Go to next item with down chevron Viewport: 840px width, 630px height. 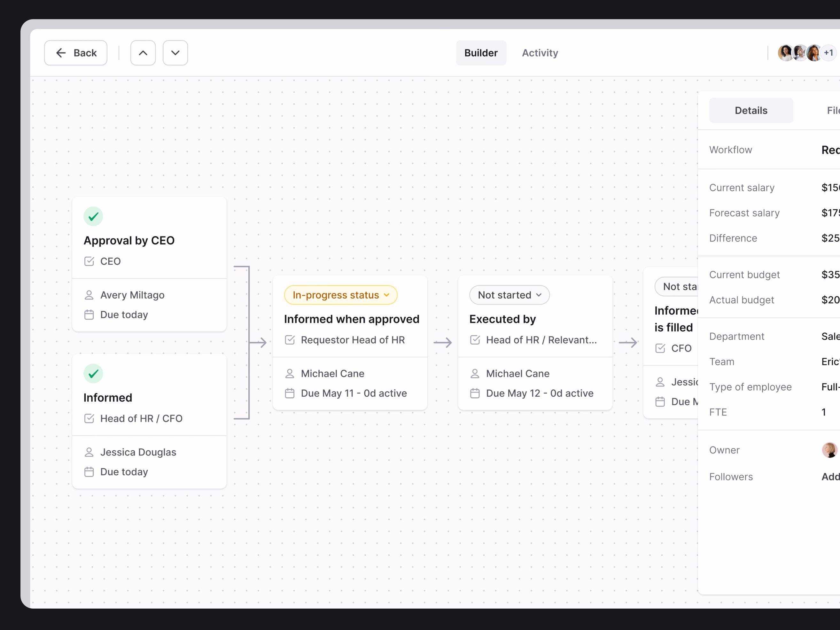click(x=175, y=53)
